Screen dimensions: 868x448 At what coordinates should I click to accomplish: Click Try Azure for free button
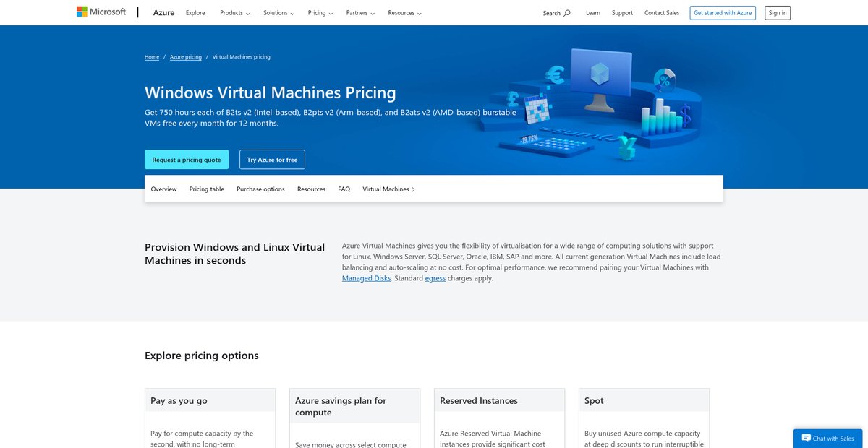pyautogui.click(x=272, y=160)
